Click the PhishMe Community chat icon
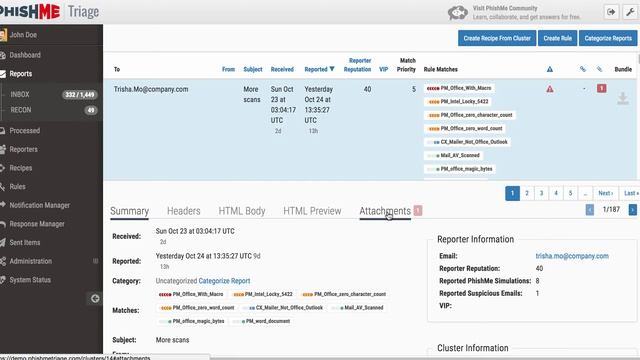The height and width of the screenshot is (360, 640). [458, 13]
